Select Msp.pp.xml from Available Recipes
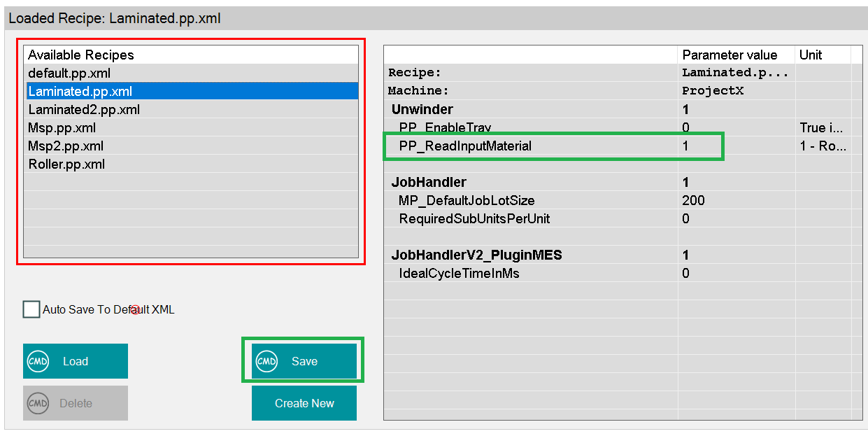The image size is (868, 443). click(62, 127)
